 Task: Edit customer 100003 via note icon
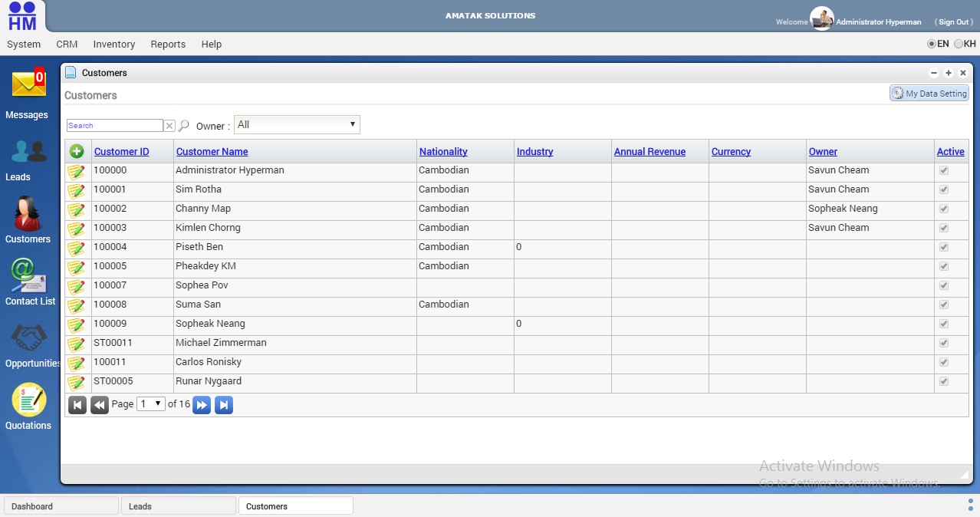[76, 229]
